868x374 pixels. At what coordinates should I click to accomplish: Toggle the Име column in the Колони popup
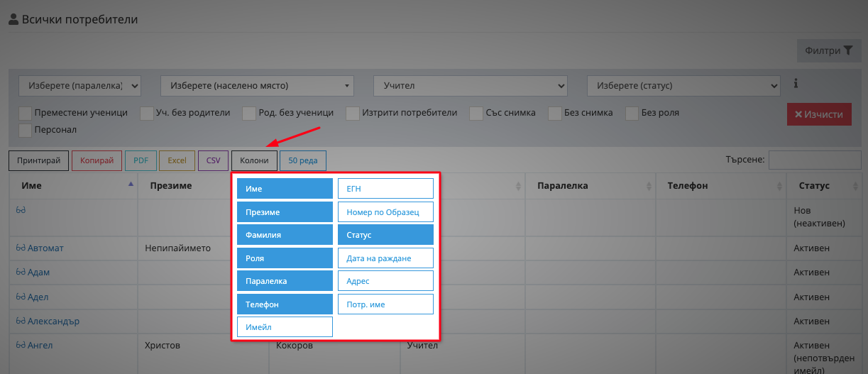pos(285,188)
